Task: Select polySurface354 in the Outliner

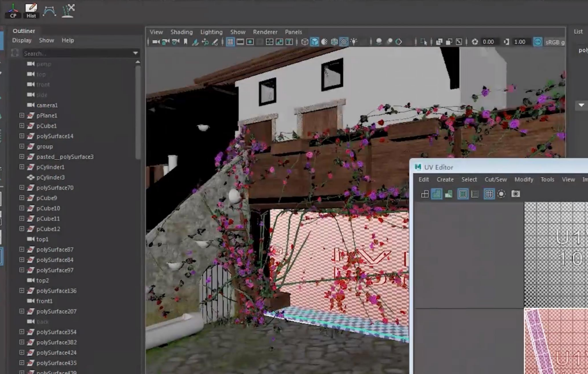Action: click(56, 332)
